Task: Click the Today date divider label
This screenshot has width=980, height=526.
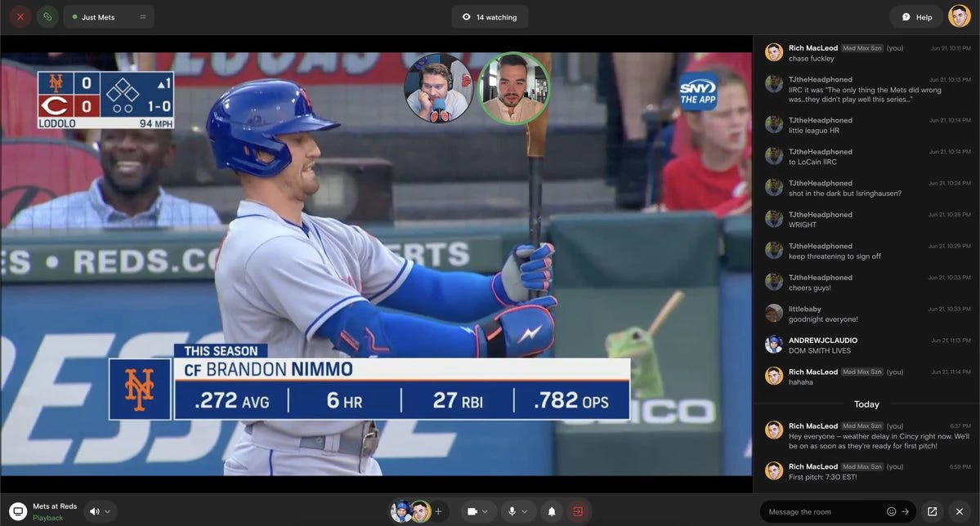Action: pos(866,404)
